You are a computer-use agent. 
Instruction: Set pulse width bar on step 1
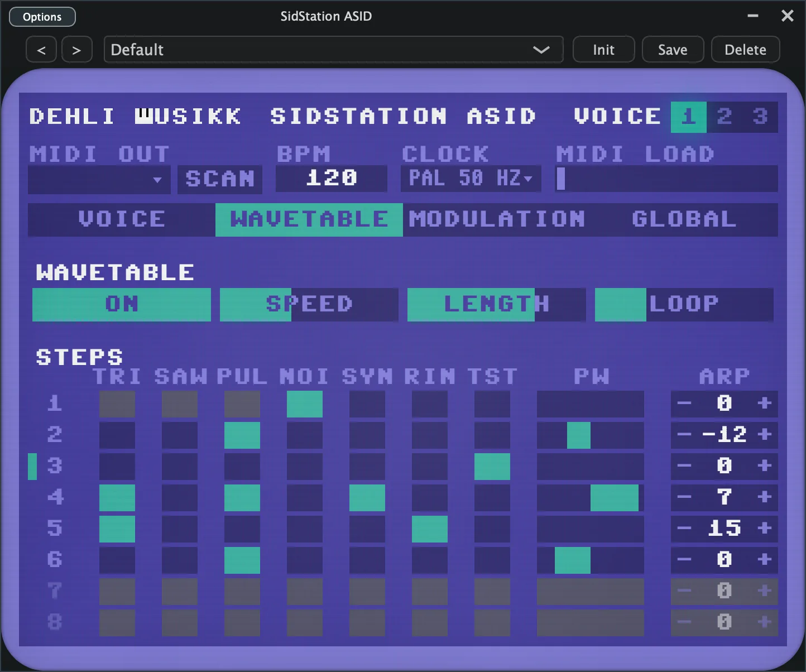[x=591, y=404]
